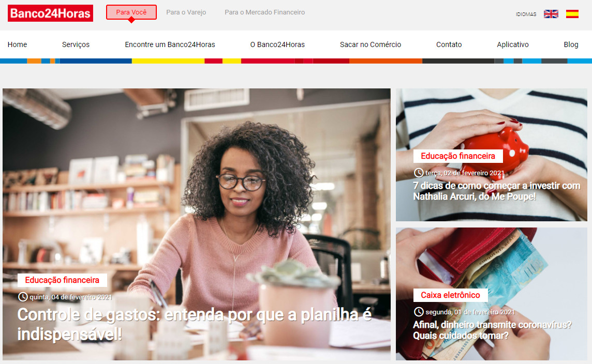Open 7 dicas de como começar a investir article

[496, 191]
